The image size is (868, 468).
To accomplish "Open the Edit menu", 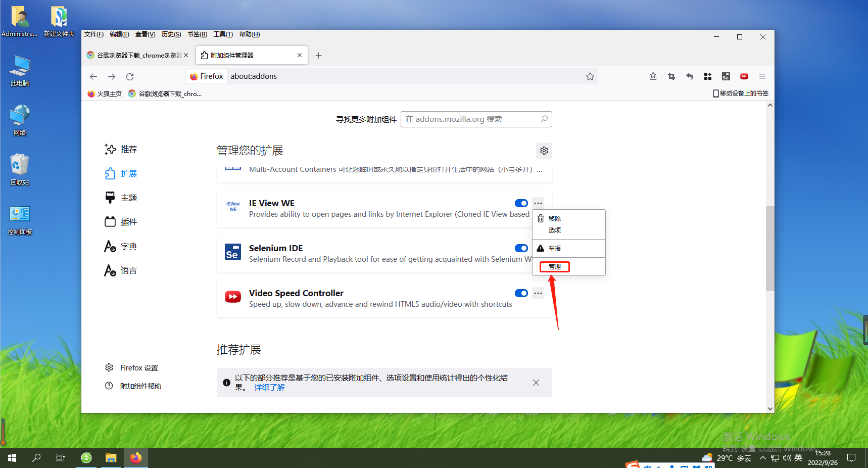I will click(x=120, y=34).
